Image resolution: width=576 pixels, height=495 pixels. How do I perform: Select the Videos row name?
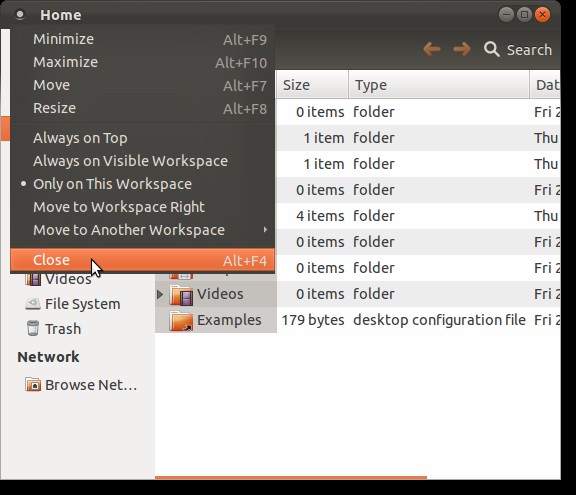tap(220, 294)
